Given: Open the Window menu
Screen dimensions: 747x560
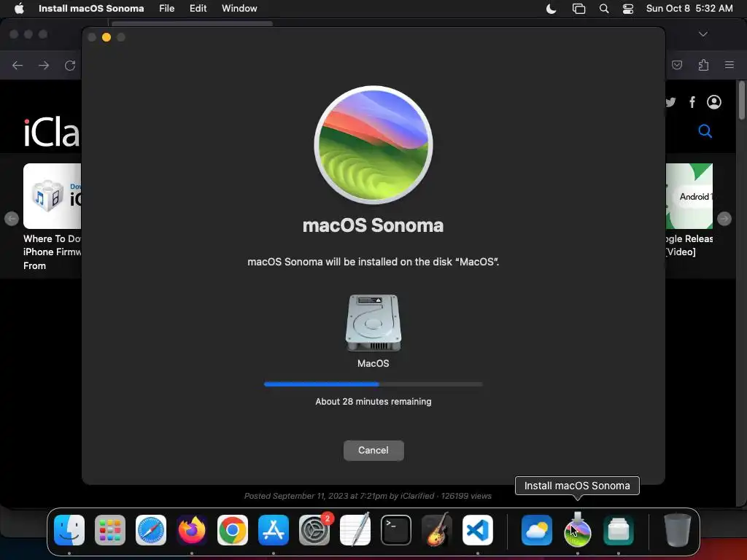Looking at the screenshot, I should tap(239, 8).
